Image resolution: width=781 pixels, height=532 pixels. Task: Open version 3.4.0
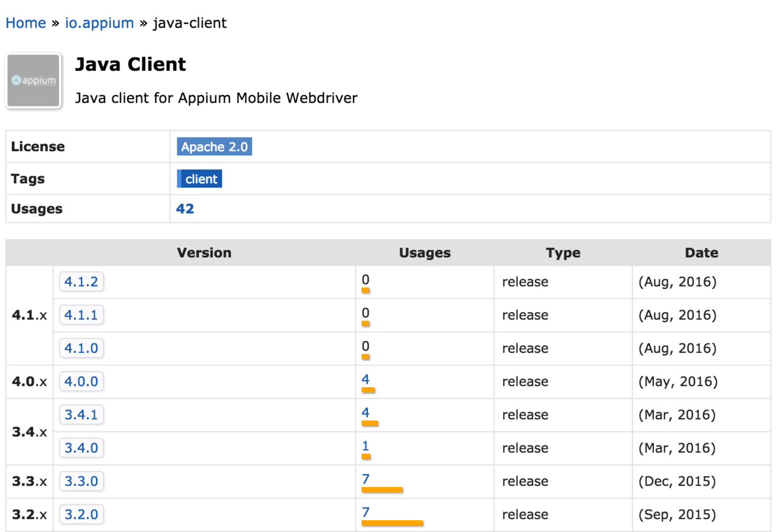(x=82, y=447)
